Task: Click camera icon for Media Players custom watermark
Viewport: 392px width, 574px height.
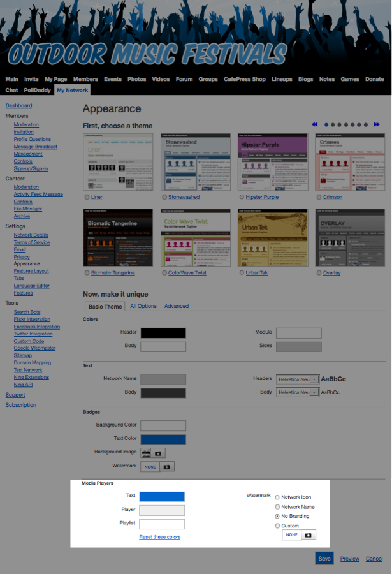Action: (x=308, y=535)
